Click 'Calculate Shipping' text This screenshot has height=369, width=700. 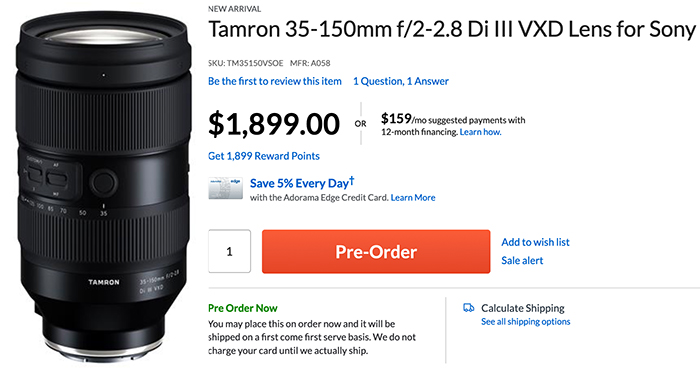coord(523,308)
